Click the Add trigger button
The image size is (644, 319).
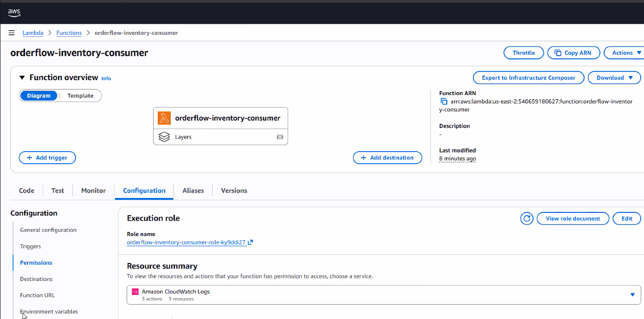[x=47, y=158]
